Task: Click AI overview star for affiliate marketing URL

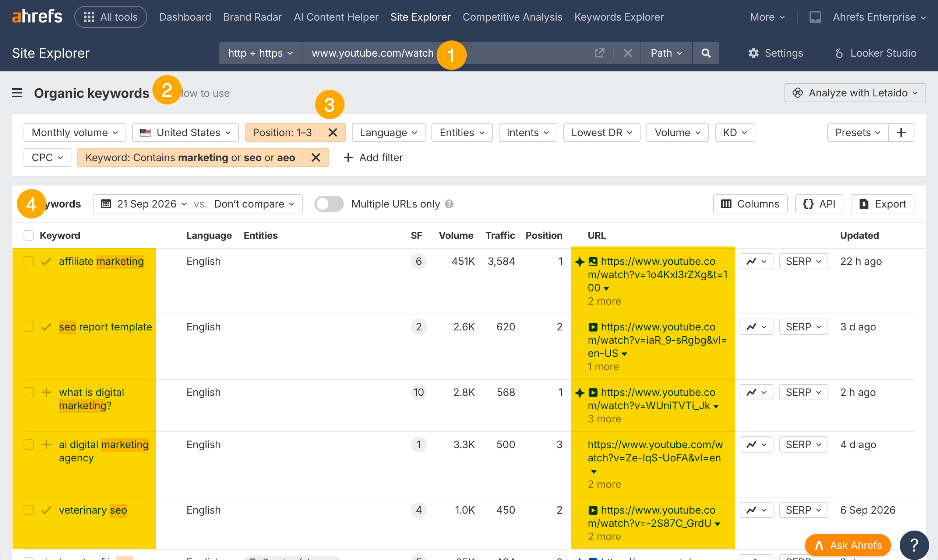Action: pyautogui.click(x=579, y=261)
